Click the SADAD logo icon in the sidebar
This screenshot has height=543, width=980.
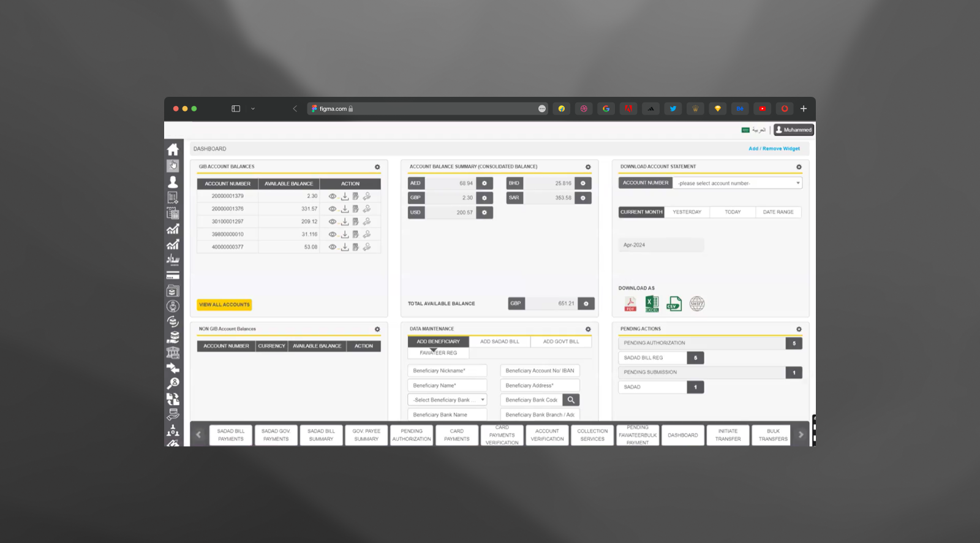click(173, 259)
